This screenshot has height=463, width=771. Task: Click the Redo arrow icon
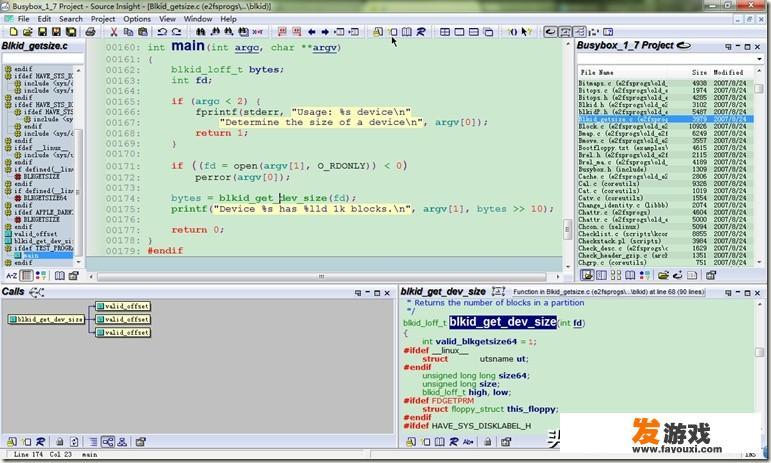tap(177, 32)
